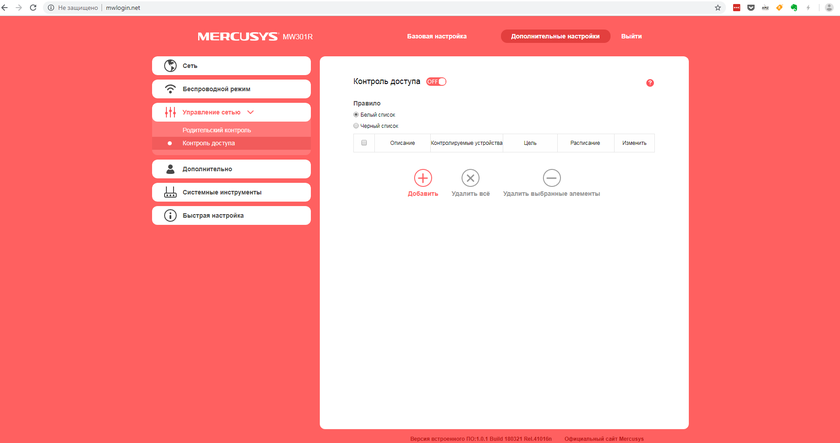This screenshot has height=443, width=840.
Task: Click the minus icon Удалить выбранные элементы
Action: 551,178
